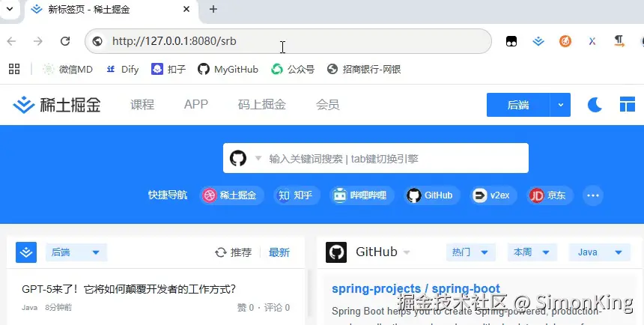Reload the current page
The image size is (644, 325).
click(x=65, y=41)
